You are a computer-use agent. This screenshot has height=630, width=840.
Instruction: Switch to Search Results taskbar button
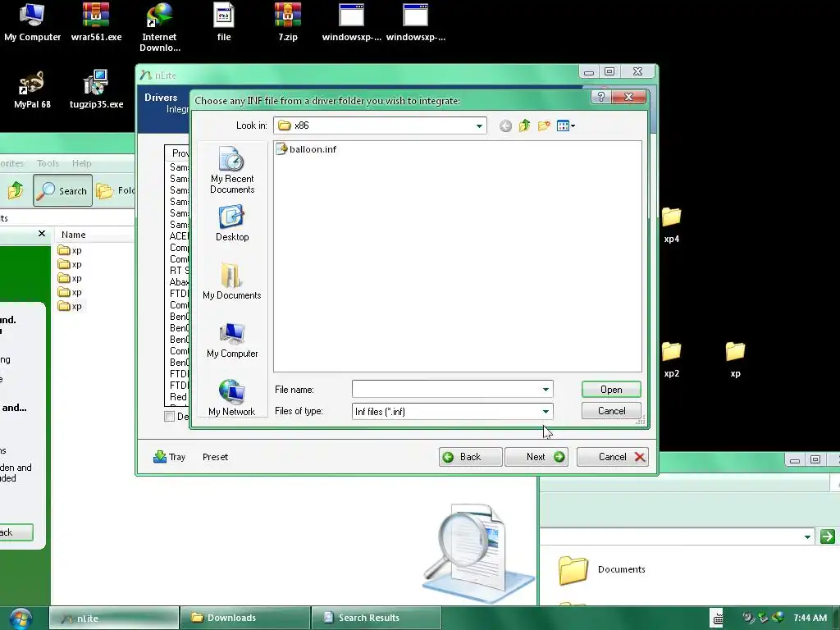376,619
